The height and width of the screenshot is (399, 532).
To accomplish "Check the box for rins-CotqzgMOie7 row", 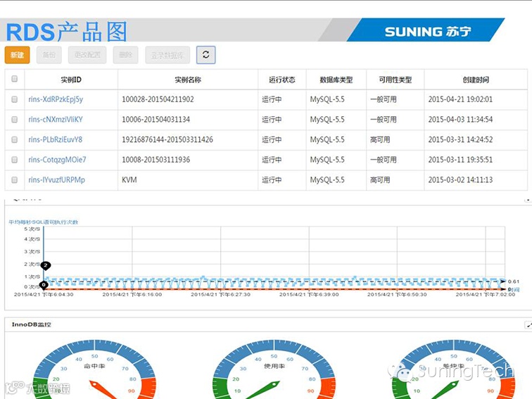I will (x=15, y=160).
